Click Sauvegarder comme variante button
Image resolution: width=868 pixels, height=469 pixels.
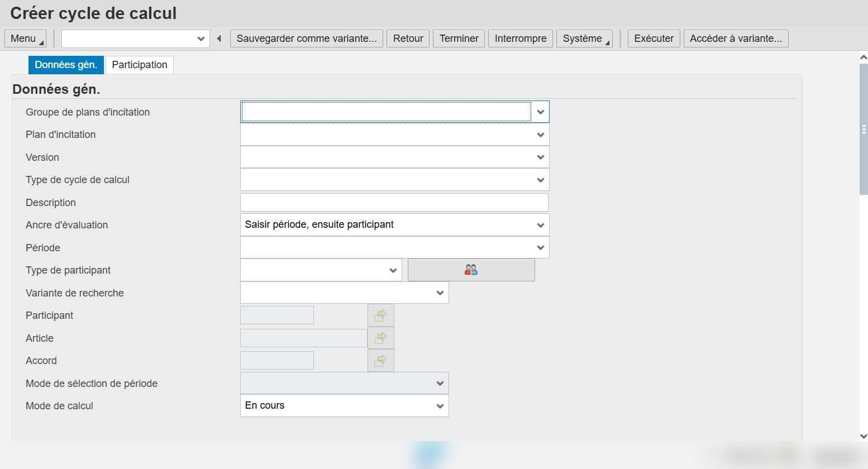[x=307, y=39]
